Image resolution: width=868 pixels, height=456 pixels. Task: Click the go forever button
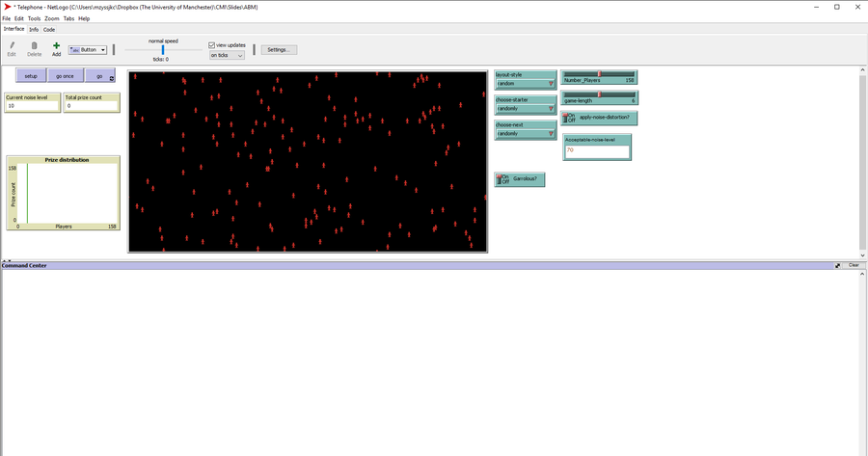click(100, 76)
